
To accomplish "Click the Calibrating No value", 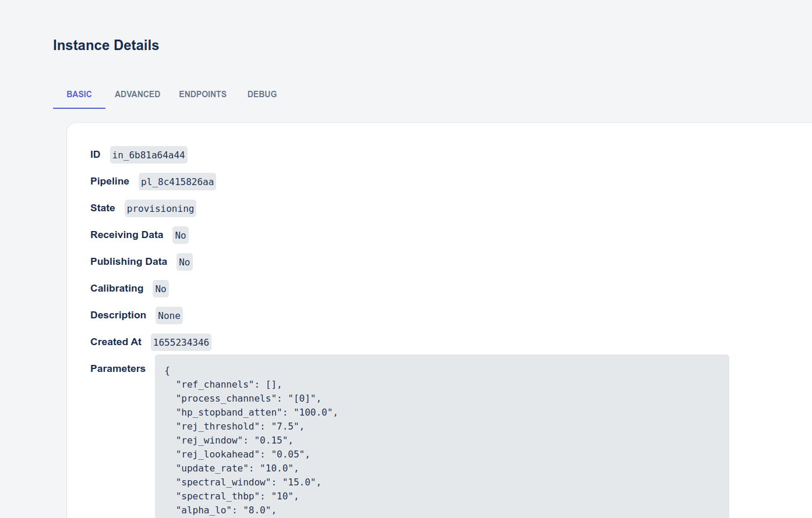I will 161,289.
